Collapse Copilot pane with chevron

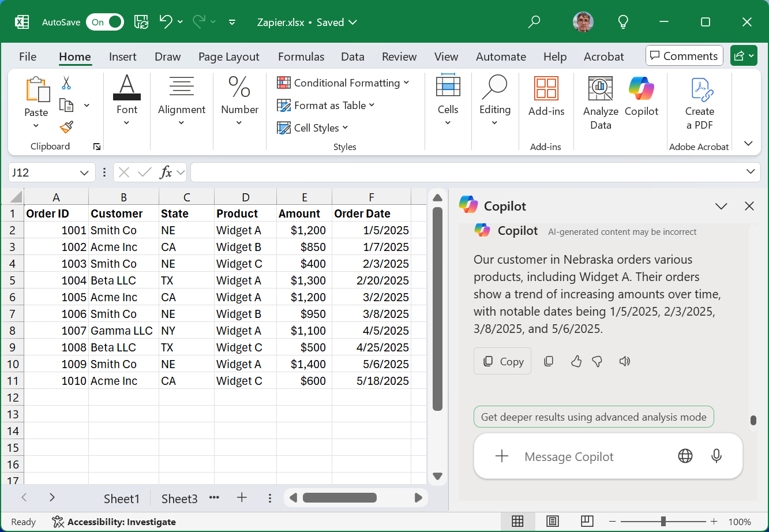(721, 206)
